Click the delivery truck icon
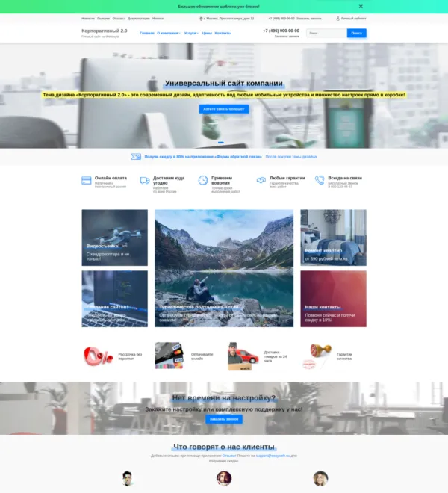The width and height of the screenshot is (448, 493). point(145,180)
